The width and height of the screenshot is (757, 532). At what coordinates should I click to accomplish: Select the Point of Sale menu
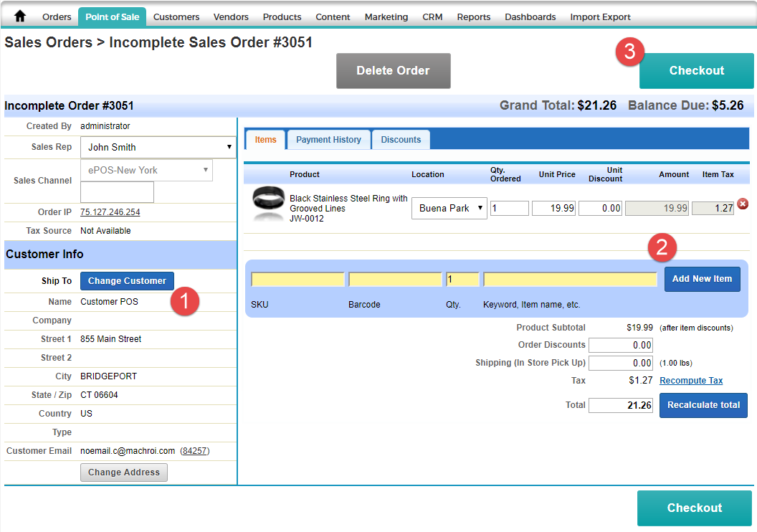tap(112, 17)
